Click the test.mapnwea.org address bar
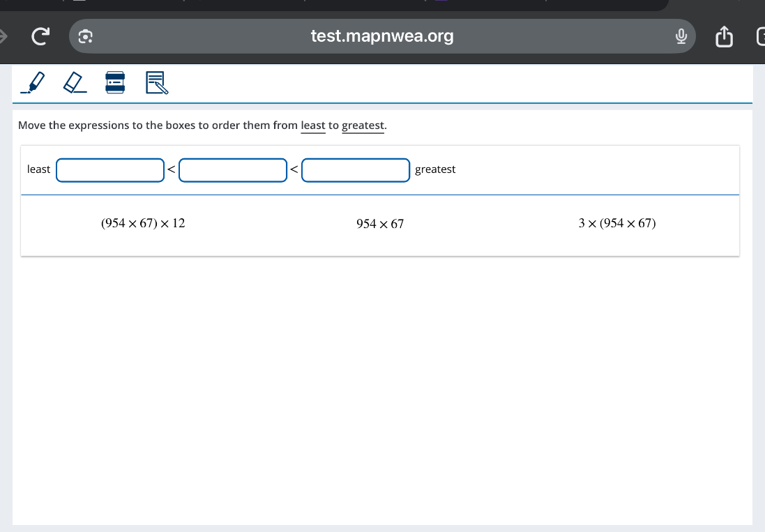The width and height of the screenshot is (765, 532). (x=382, y=36)
